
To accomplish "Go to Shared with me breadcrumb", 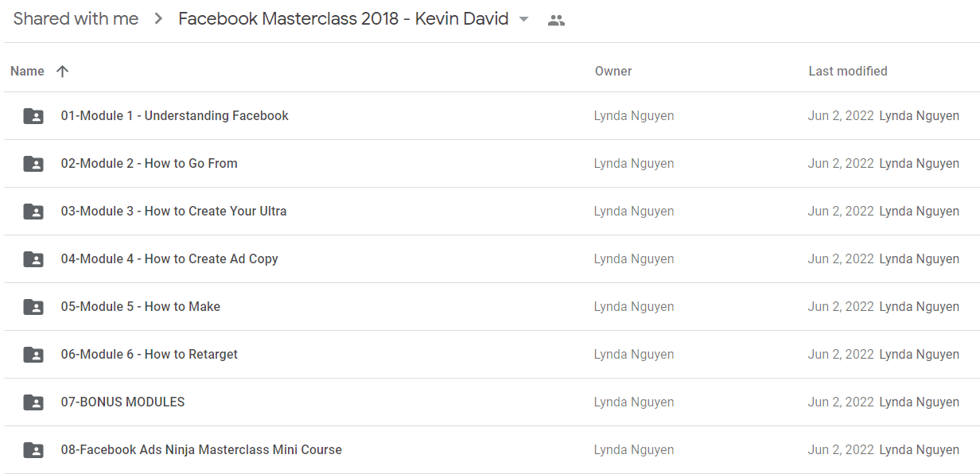I will [76, 19].
